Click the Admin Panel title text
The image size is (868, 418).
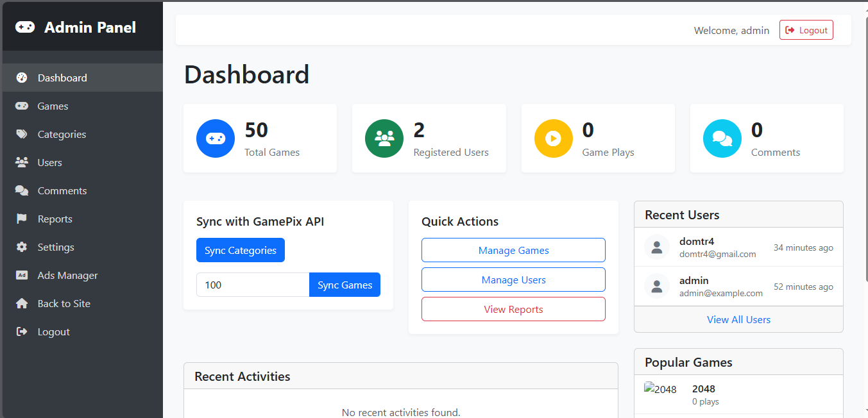(x=90, y=27)
